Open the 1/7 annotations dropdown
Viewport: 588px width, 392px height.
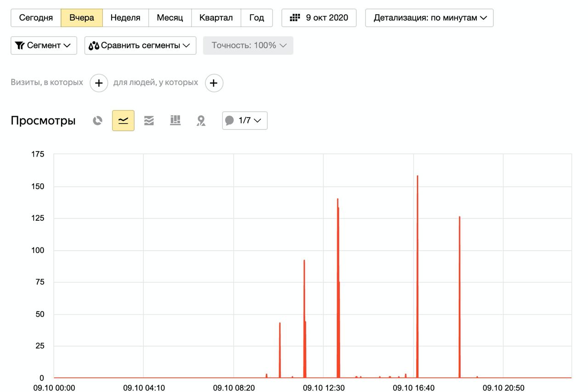245,121
